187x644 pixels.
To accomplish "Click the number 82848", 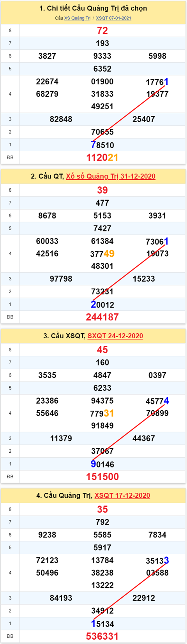I will 61,119.
